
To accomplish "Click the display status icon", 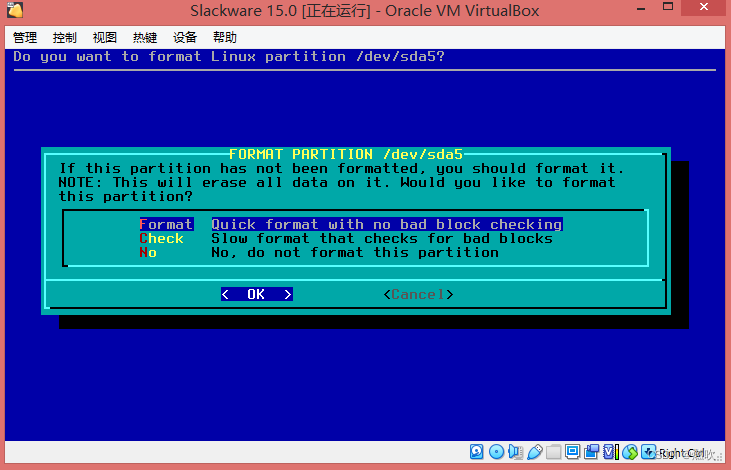I will (x=572, y=451).
